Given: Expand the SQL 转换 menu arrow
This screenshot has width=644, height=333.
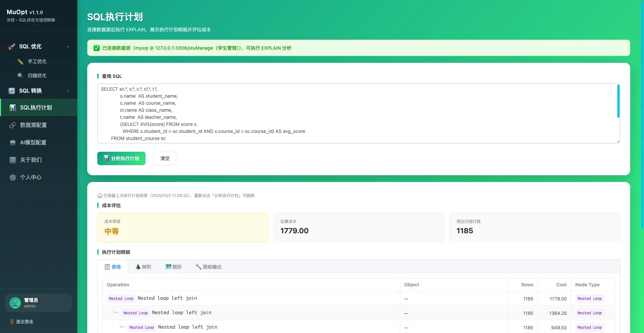Looking at the screenshot, I should point(68,91).
